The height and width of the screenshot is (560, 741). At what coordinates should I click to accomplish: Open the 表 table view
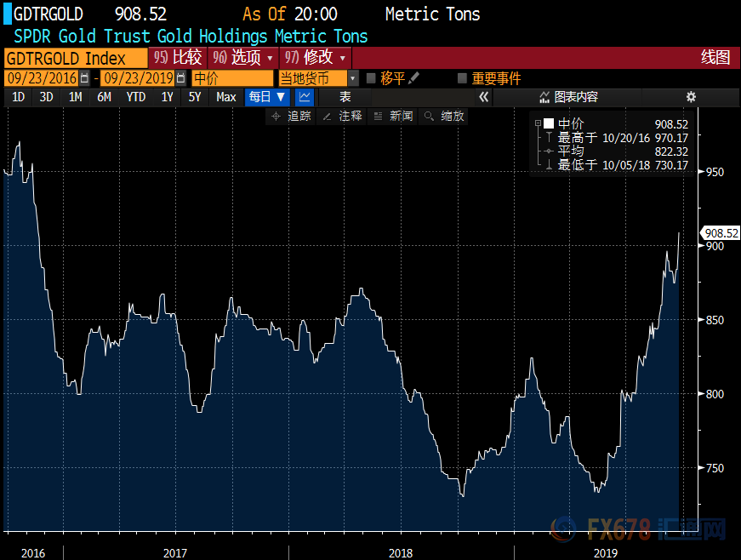click(345, 97)
